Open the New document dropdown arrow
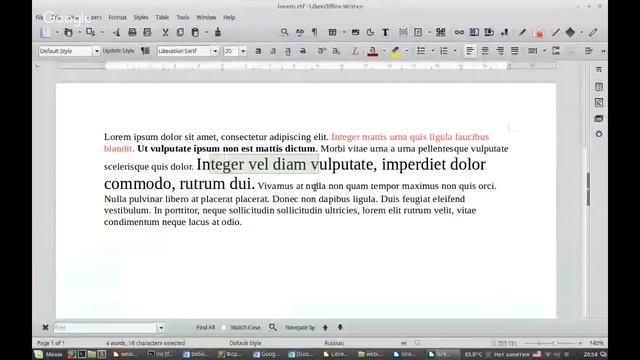Screen dimensions: 640x360 coord(57,32)
